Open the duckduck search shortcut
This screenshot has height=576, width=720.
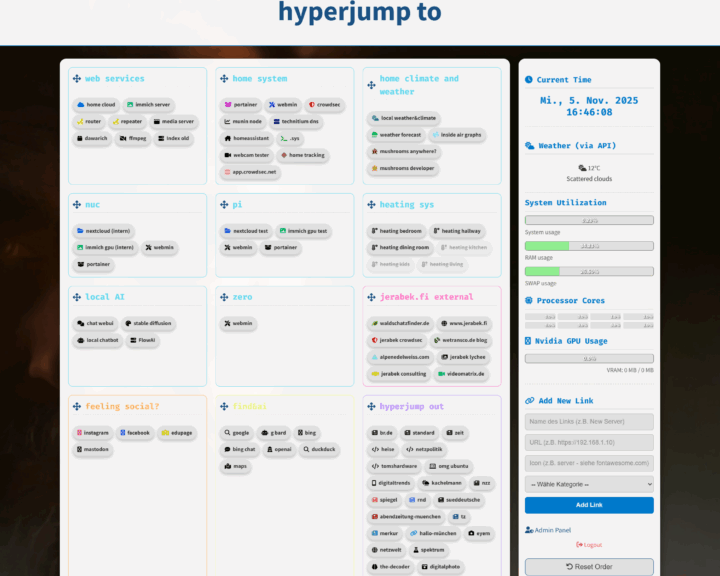pyautogui.click(x=318, y=449)
